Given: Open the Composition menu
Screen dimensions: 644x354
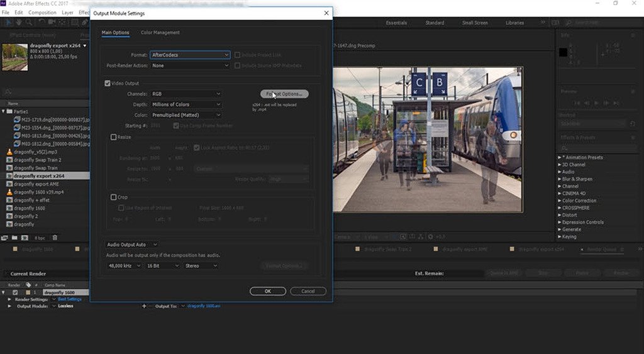Looking at the screenshot, I should pos(42,13).
